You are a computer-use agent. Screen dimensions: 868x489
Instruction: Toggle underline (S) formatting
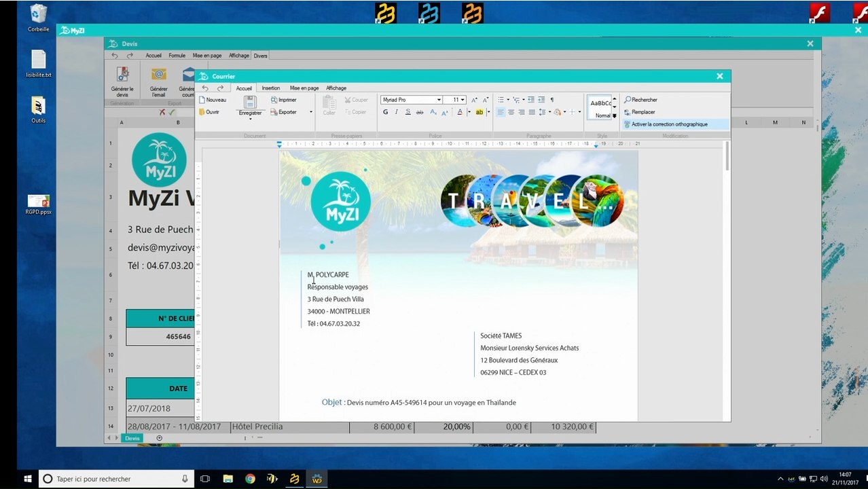[x=408, y=112]
